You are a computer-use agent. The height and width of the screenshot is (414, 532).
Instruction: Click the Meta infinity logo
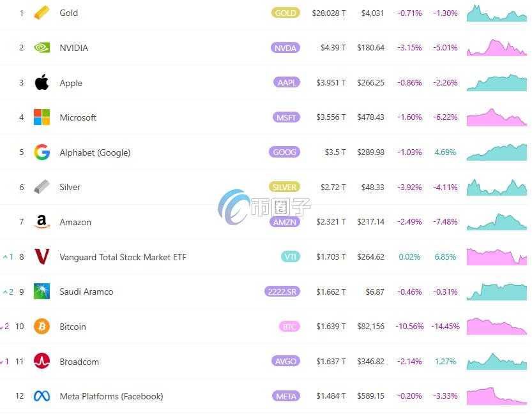[42, 396]
